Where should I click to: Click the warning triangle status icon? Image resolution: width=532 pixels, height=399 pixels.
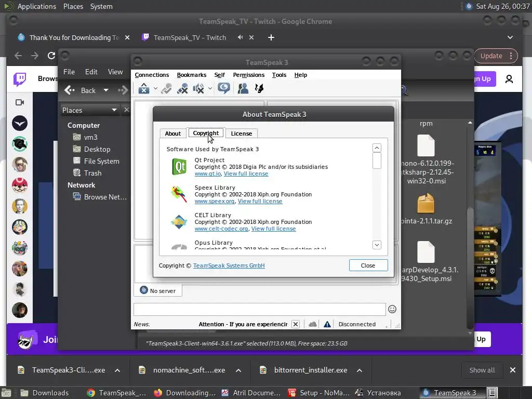coord(327,324)
